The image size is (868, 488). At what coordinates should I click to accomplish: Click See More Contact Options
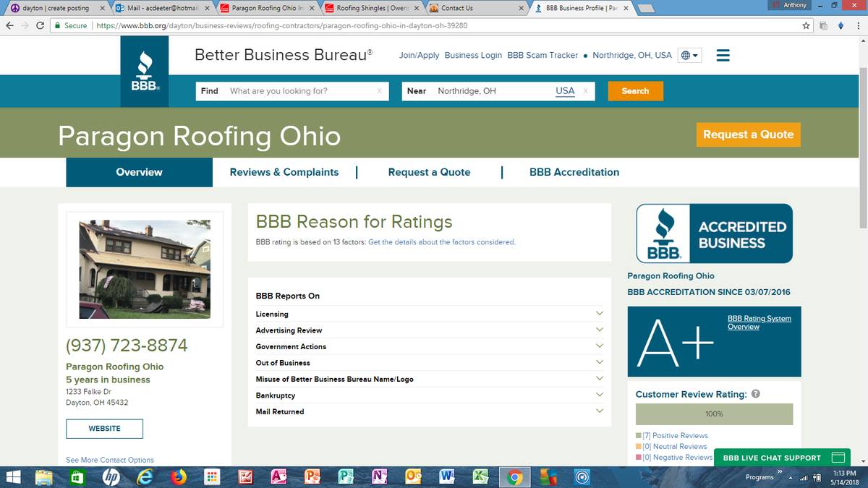pyautogui.click(x=110, y=460)
